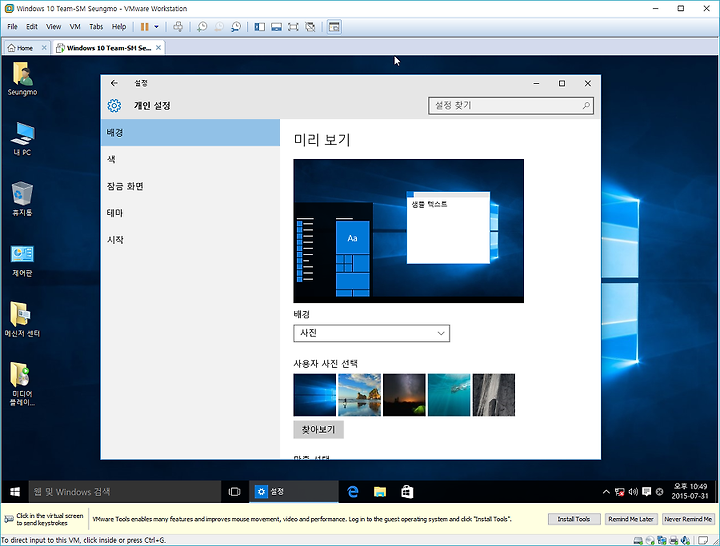Click the settings gear icon next to 개인 설정
Screen dimensions: 720x546
114,106
